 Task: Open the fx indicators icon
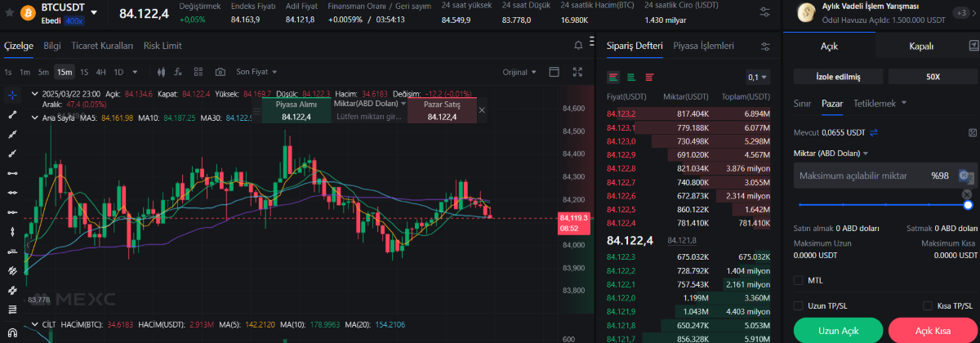click(x=179, y=72)
